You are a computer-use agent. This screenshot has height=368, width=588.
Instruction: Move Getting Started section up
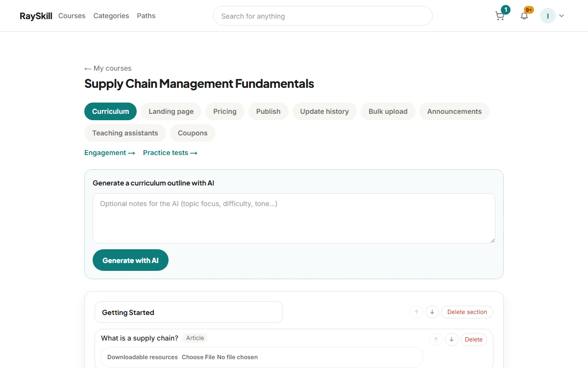416,312
